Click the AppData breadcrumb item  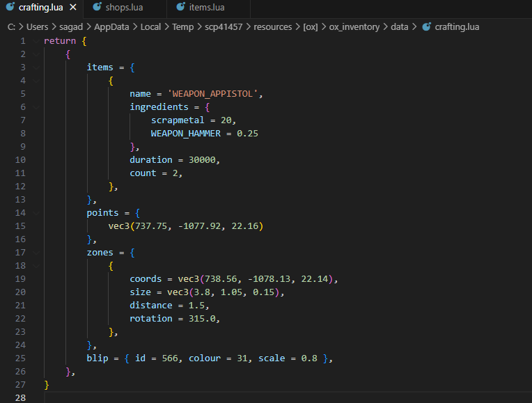pos(111,26)
